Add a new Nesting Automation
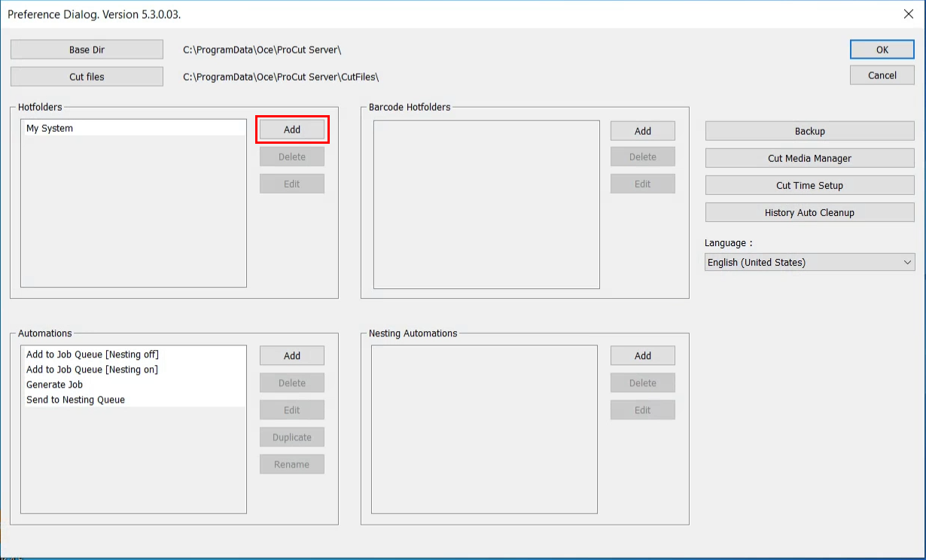 pyautogui.click(x=642, y=356)
